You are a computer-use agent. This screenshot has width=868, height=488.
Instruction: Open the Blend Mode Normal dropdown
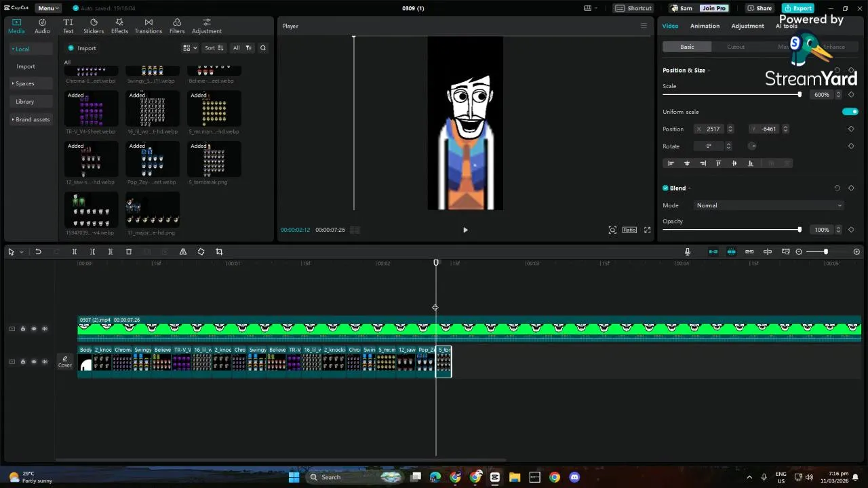coord(769,205)
